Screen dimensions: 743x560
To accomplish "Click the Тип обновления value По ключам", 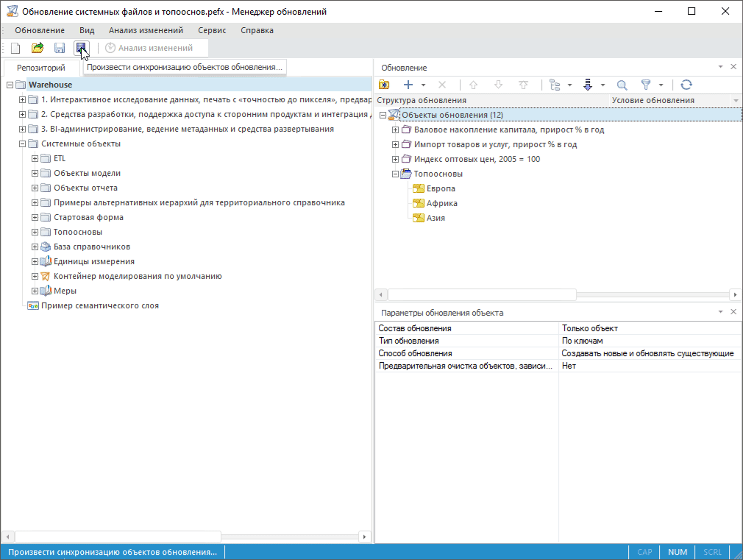I will pyautogui.click(x=650, y=341).
